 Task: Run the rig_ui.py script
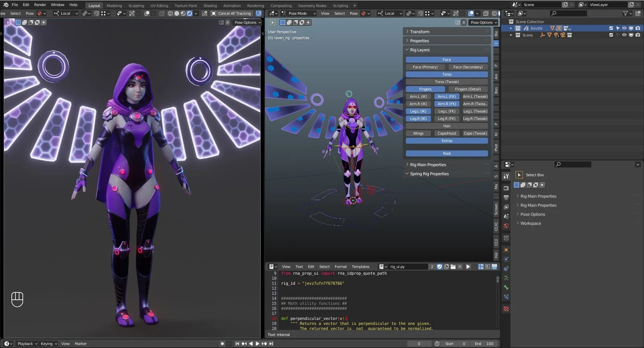(x=468, y=267)
